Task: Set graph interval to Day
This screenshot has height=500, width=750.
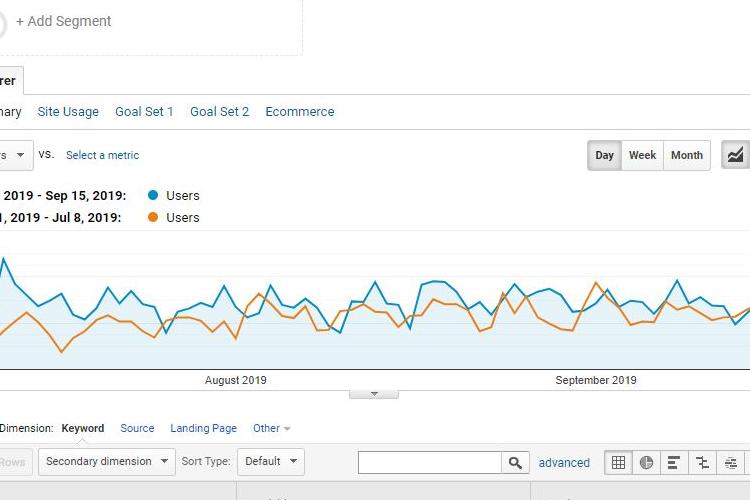Action: (x=604, y=155)
